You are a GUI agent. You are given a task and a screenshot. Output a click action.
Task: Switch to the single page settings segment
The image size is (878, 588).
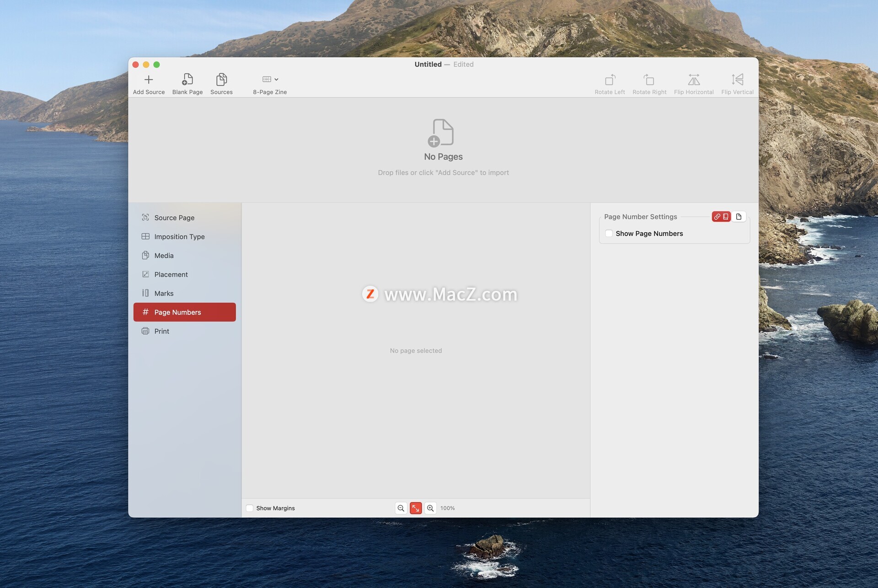(x=739, y=217)
